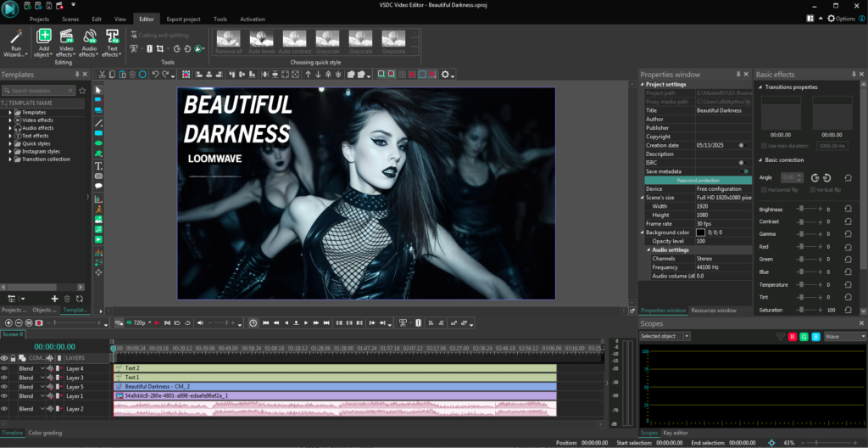Select the Tooltip speech bubble tool
868x448 pixels.
point(98,186)
